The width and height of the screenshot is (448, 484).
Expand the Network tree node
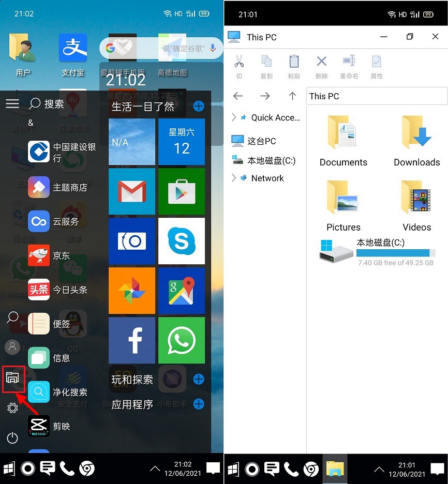(x=234, y=178)
